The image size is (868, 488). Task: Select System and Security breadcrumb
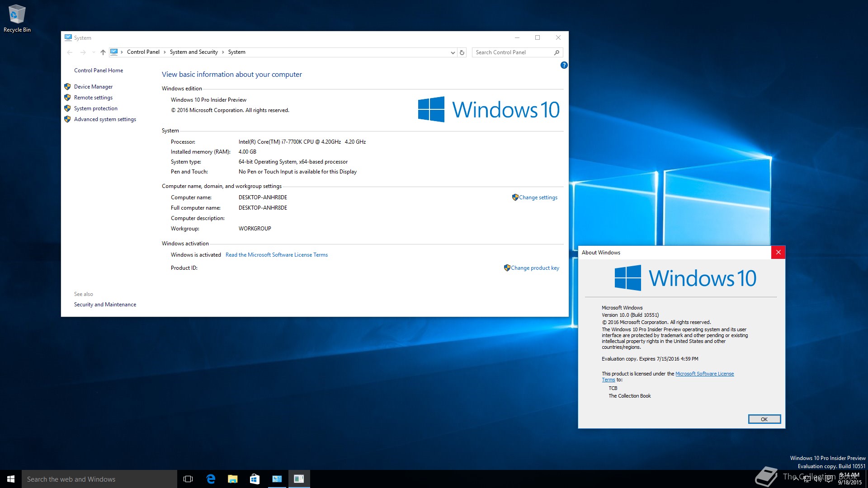coord(193,52)
